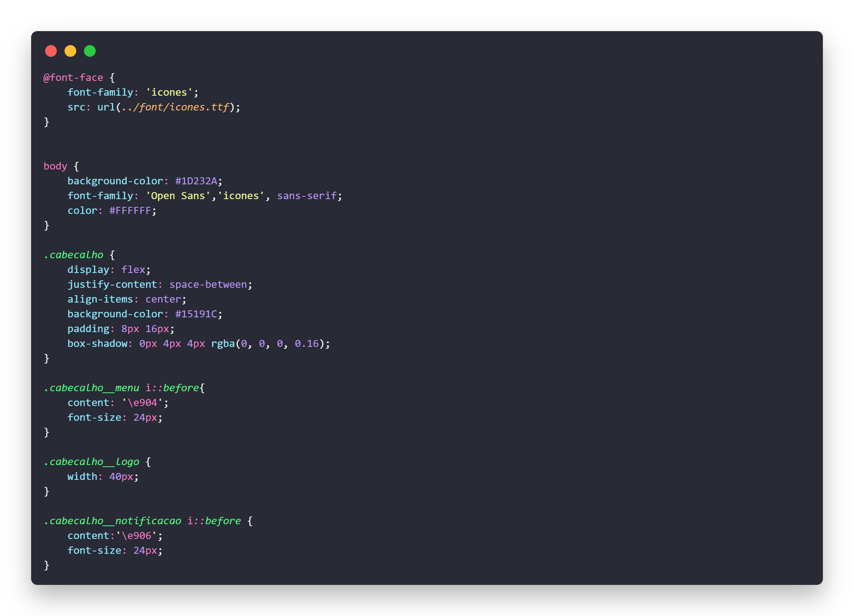This screenshot has height=616, width=854.
Task: Click the '#FFFFFF' color value
Action: pos(130,211)
